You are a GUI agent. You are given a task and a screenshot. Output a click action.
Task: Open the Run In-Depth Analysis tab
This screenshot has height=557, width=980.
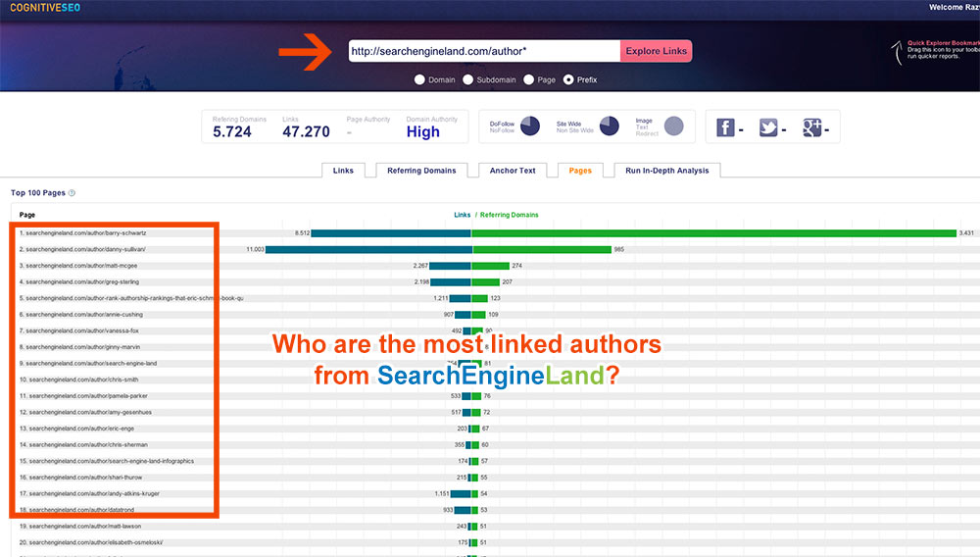(666, 170)
